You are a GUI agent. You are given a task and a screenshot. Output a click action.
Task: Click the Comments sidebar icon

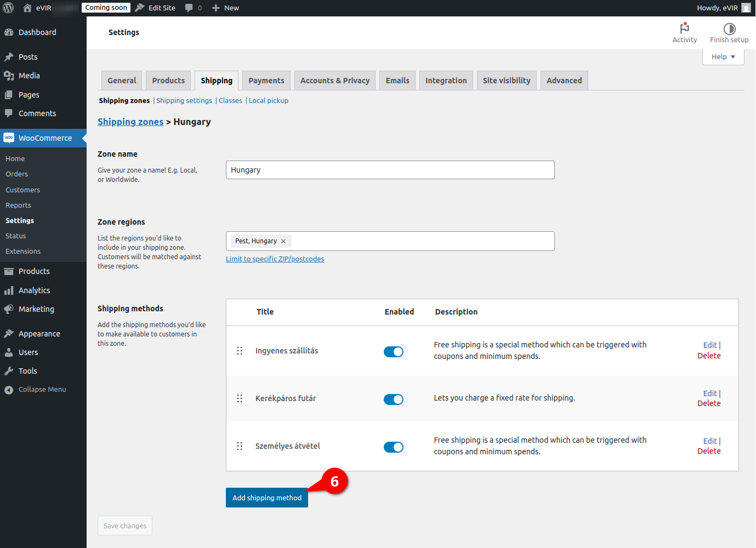pyautogui.click(x=9, y=113)
